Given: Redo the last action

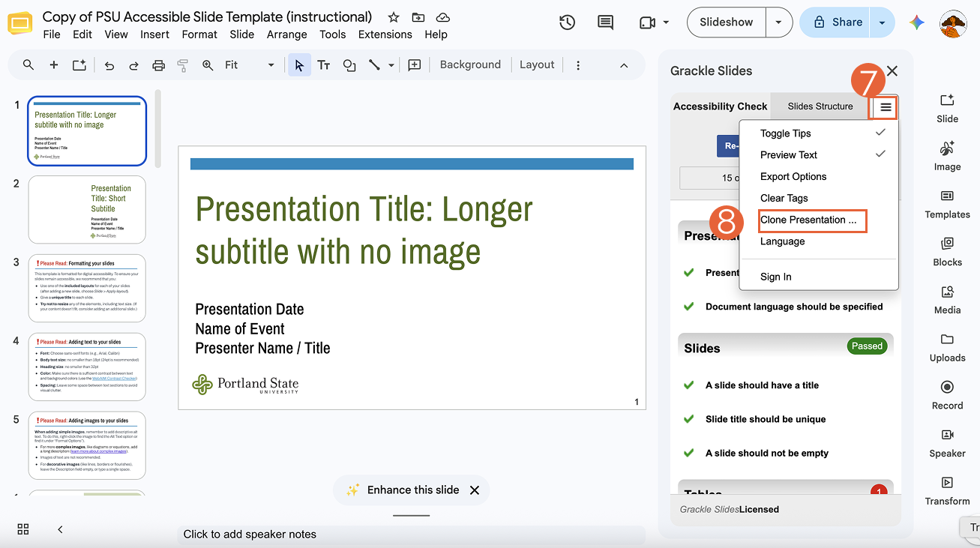Looking at the screenshot, I should (x=134, y=65).
